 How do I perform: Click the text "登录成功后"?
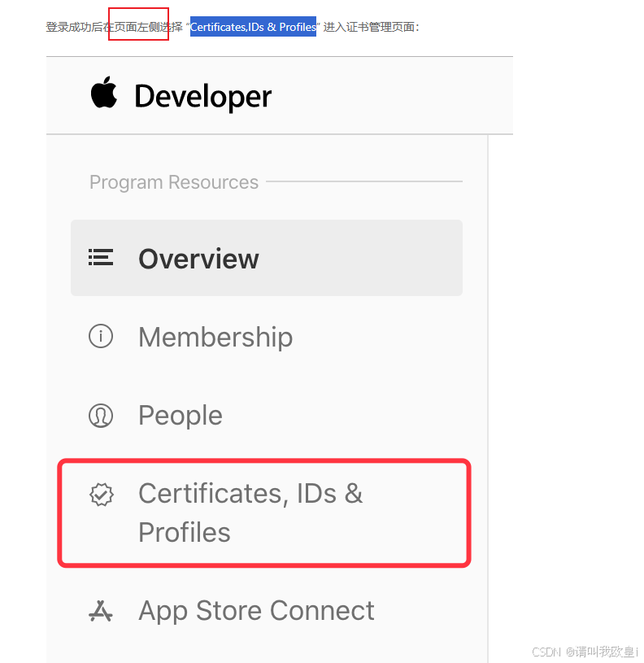(x=74, y=27)
